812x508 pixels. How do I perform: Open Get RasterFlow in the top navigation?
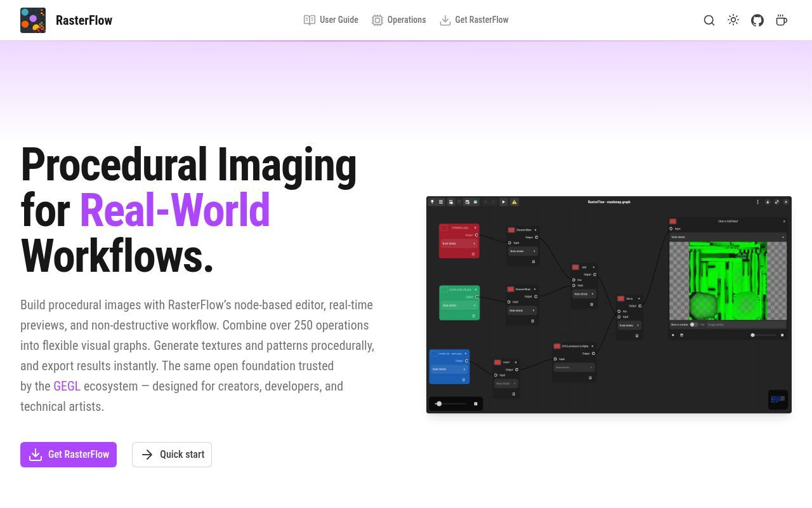pyautogui.click(x=474, y=20)
